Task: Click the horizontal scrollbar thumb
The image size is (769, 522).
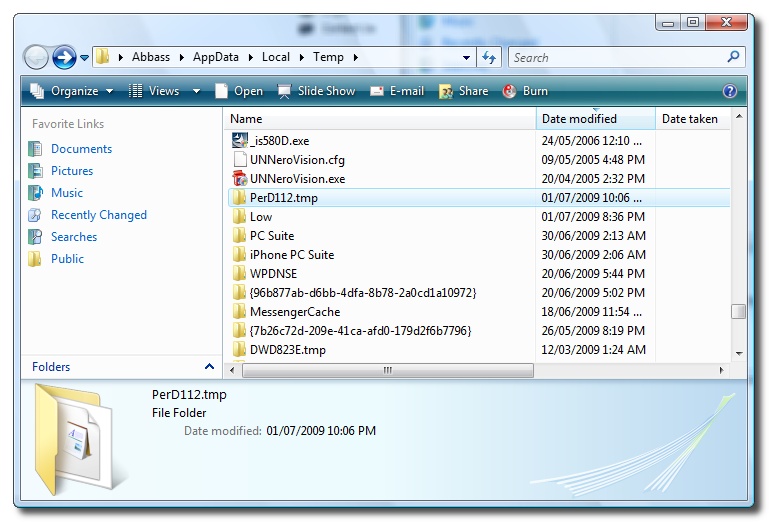Action: click(387, 370)
